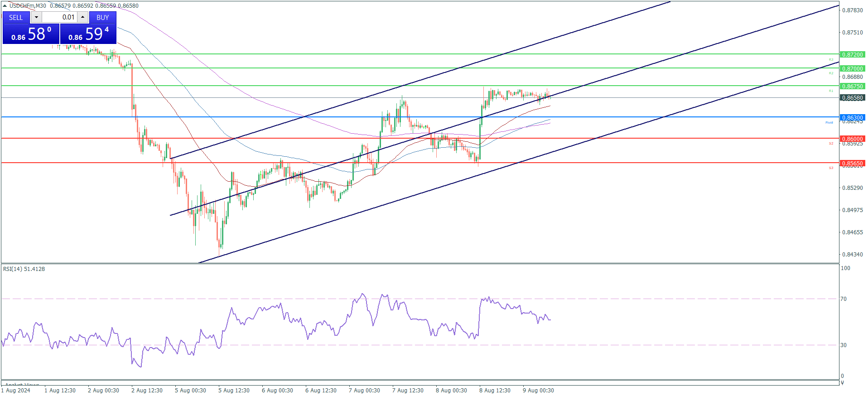Click the RSI(14) 51.4128 indicator label
Image resolution: width=868 pixels, height=396 pixels.
(x=24, y=269)
